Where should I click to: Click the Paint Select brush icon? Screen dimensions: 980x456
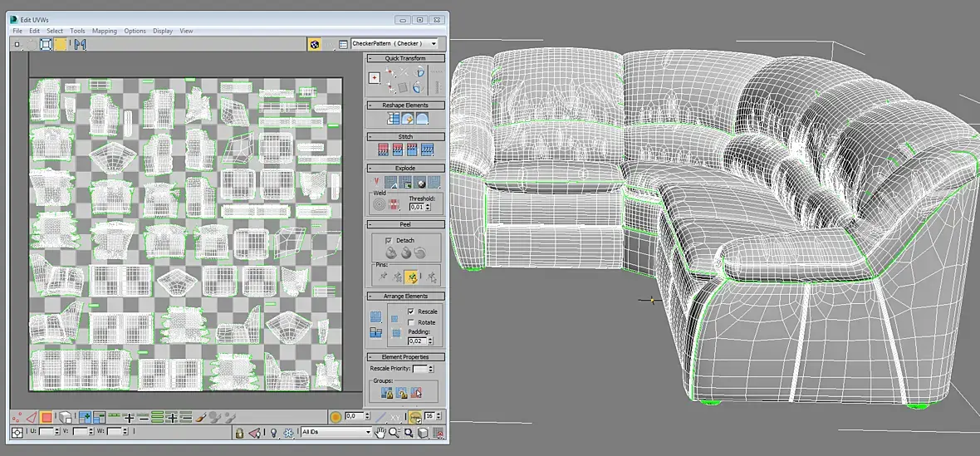pos(202,417)
